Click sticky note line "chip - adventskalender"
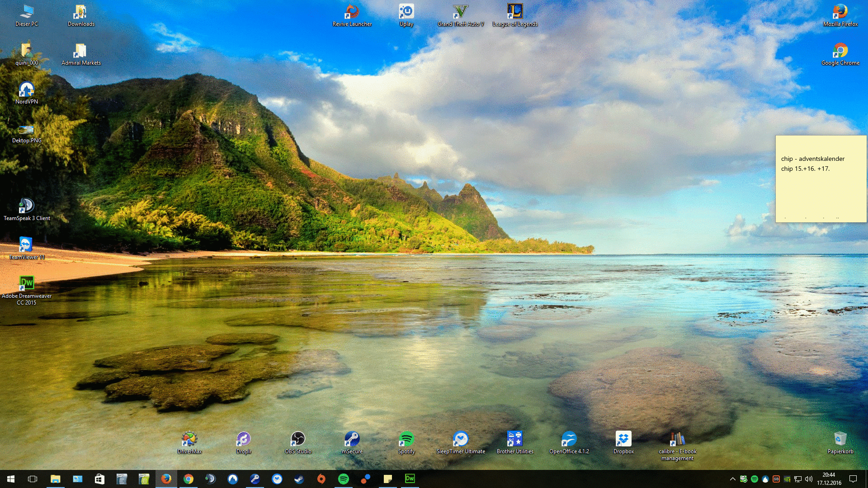868x488 pixels. [813, 159]
